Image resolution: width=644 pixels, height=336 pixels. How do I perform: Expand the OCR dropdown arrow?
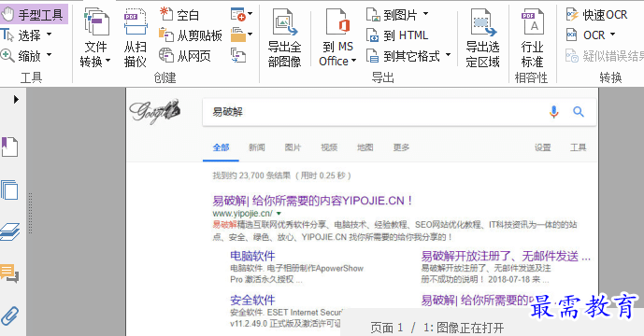click(612, 35)
